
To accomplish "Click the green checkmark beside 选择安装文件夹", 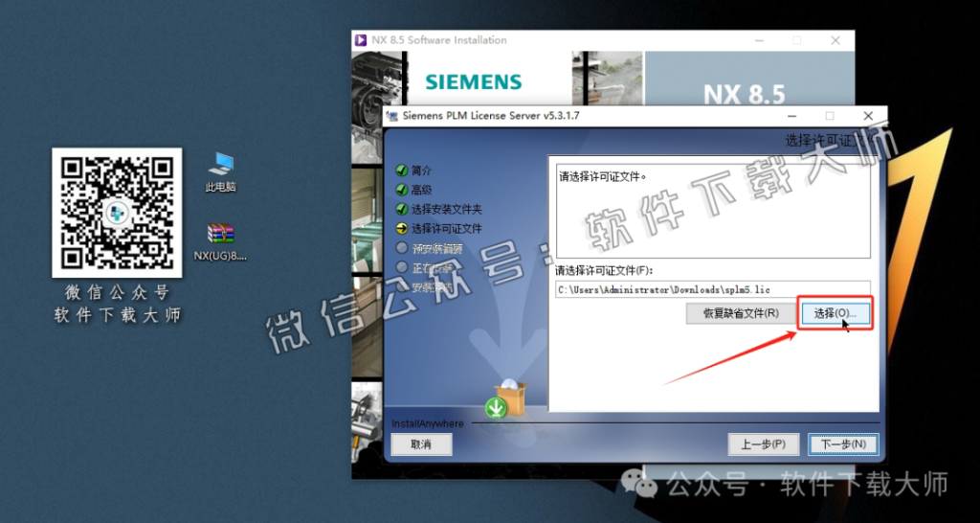I will [x=402, y=210].
